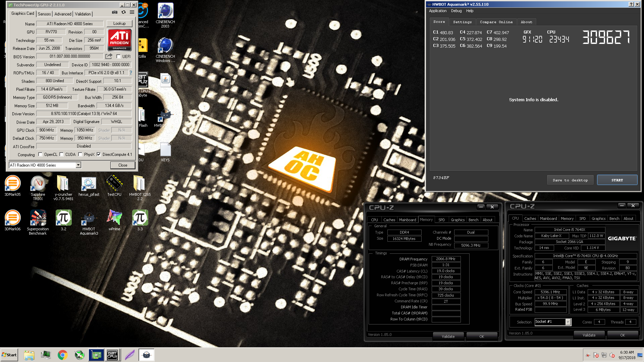This screenshot has height=362, width=644.
Task: Toggle the CUDA checkbox
Action: click(61, 155)
